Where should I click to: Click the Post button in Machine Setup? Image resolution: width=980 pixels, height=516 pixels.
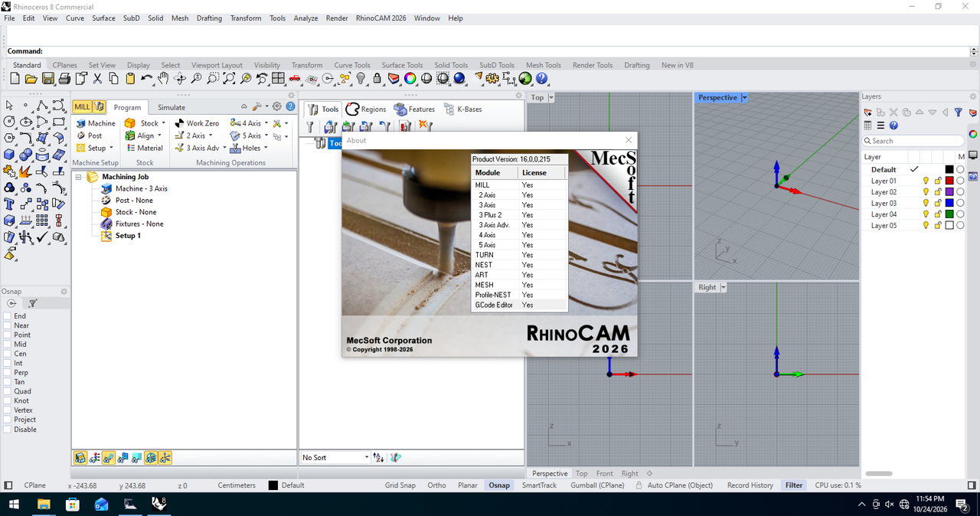coord(89,136)
